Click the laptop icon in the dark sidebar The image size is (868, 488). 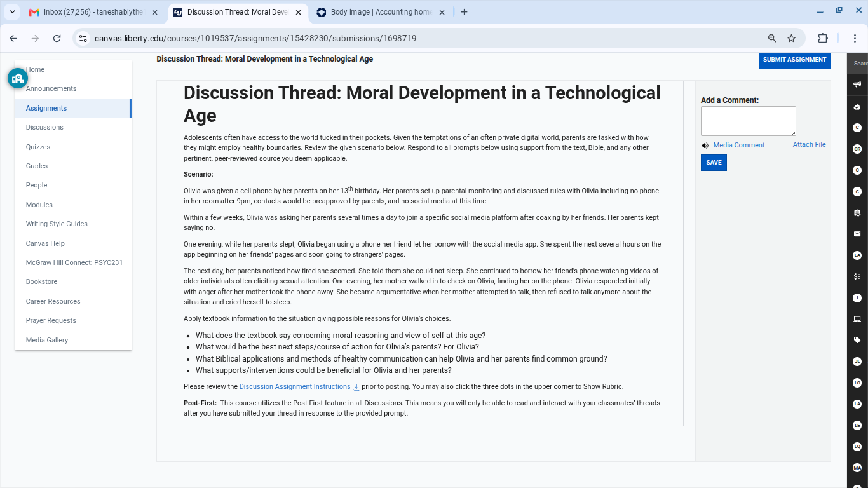coord(857,319)
